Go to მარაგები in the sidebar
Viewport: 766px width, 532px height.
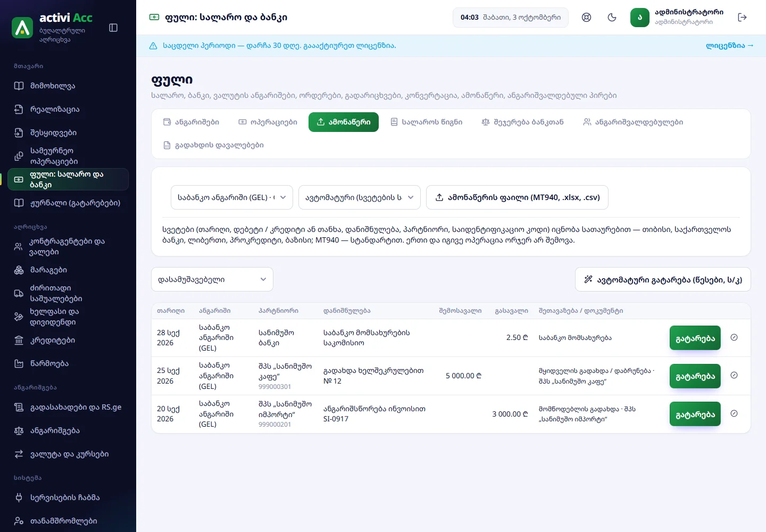[68, 270]
